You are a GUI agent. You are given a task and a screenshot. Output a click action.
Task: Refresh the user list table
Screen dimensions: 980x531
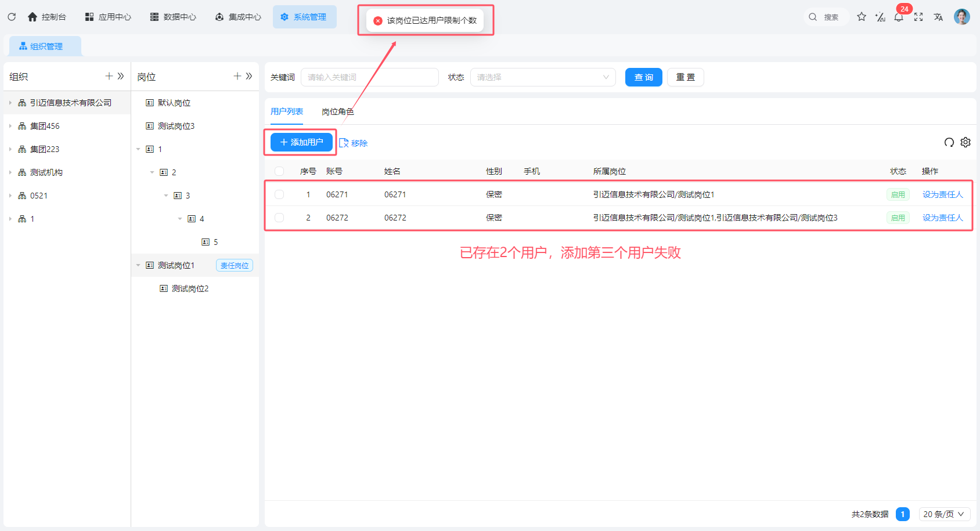(949, 142)
